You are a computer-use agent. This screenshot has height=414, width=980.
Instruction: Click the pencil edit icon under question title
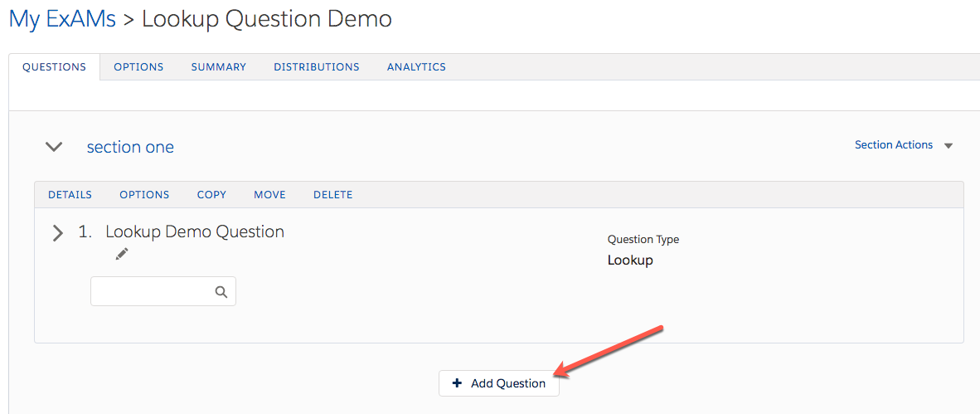(122, 254)
